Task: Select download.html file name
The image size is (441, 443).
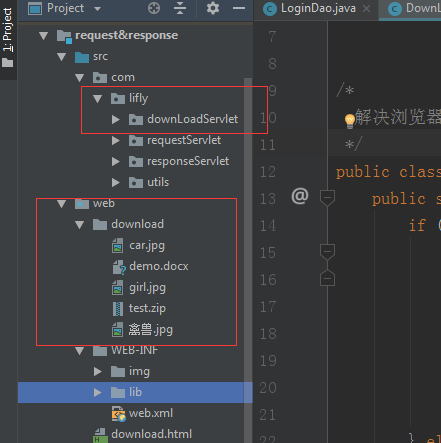Action: [x=152, y=434]
